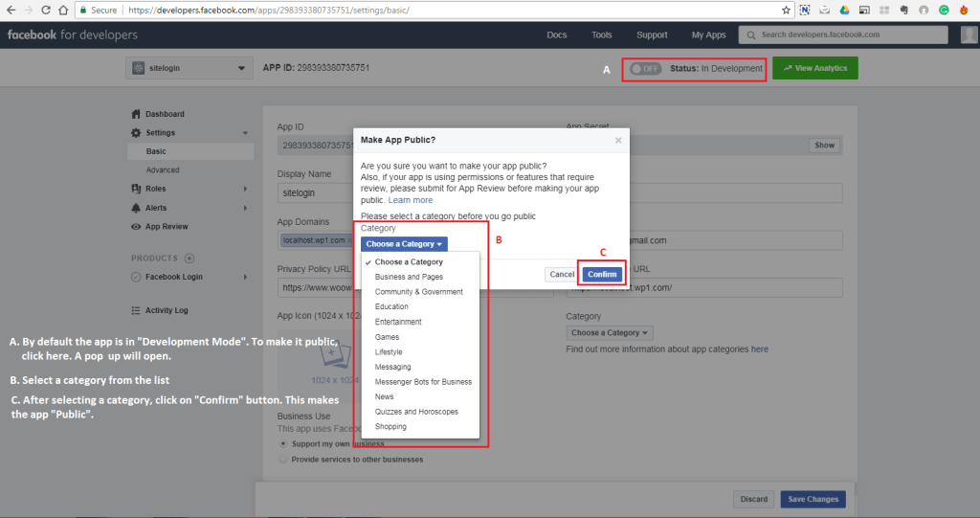This screenshot has width=980, height=518.
Task: Click the green Grammarly extension icon
Action: tap(944, 10)
